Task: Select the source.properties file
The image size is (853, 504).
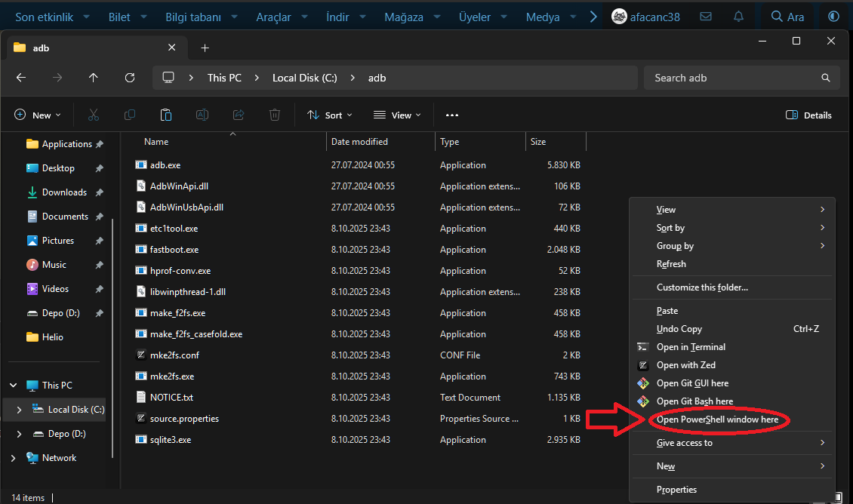Action: [x=184, y=419]
